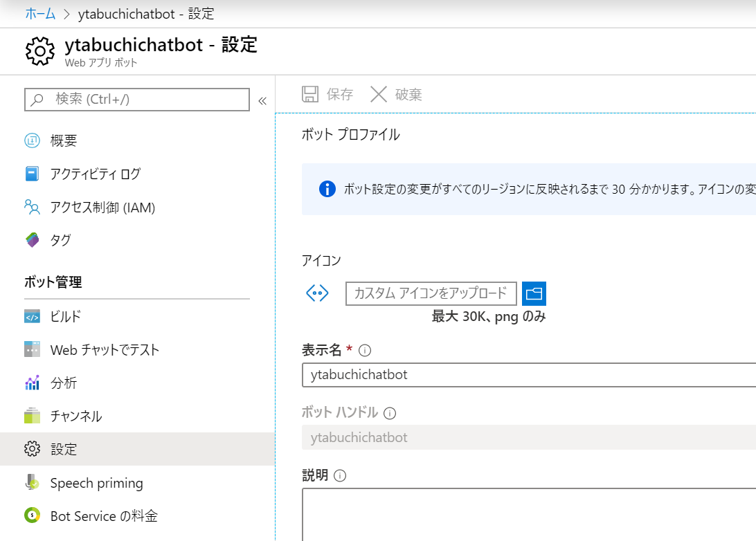
Task: Click the ホーム breadcrumb link
Action: point(40,13)
